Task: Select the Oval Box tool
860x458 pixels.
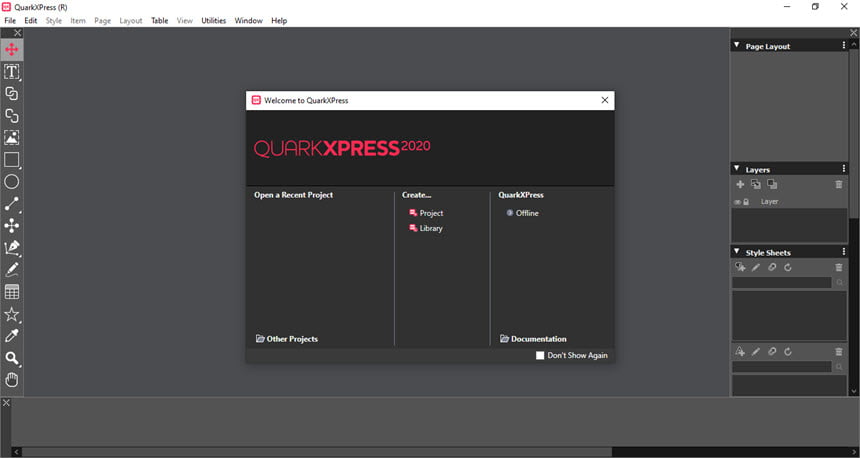Action: click(12, 182)
